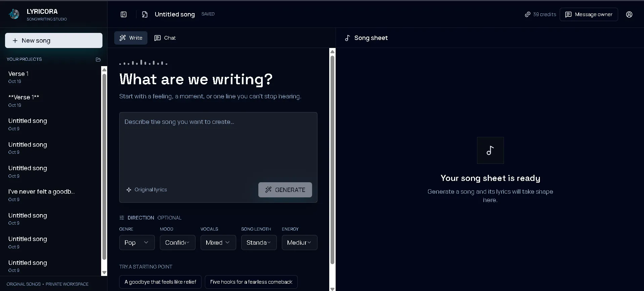Click the song file icon beside the title
The width and height of the screenshot is (644, 291).
[145, 14]
